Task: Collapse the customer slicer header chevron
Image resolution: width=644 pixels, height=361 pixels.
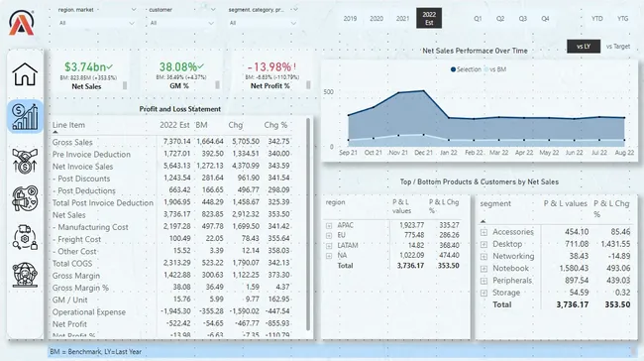Action: 213,10
